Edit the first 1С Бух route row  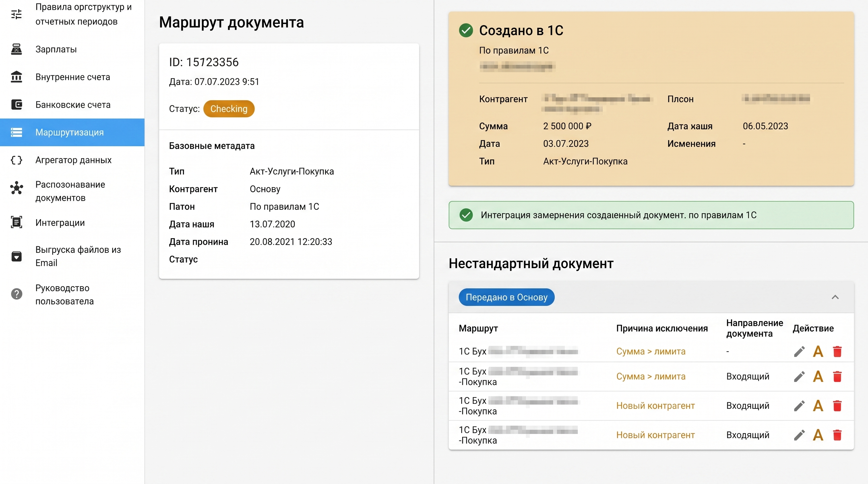click(x=799, y=351)
